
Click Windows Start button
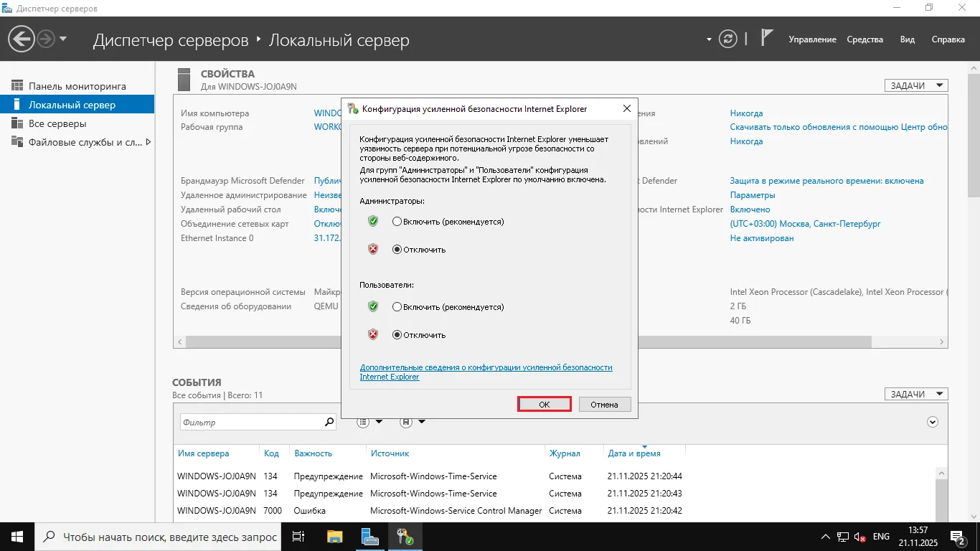point(17,537)
